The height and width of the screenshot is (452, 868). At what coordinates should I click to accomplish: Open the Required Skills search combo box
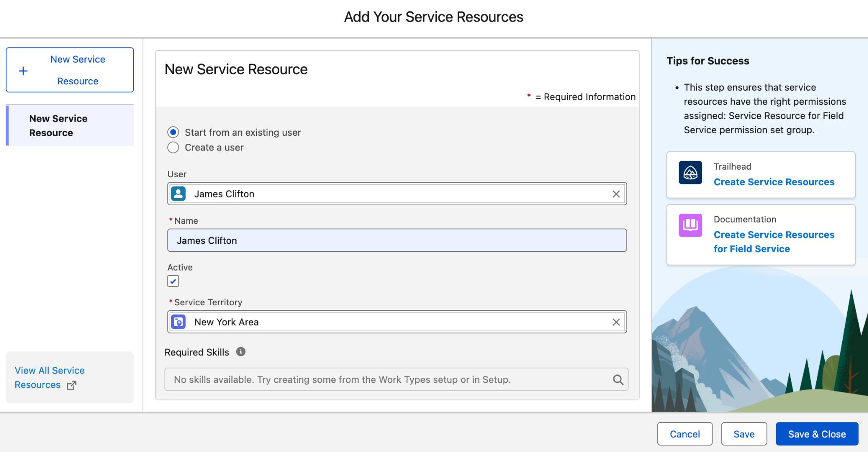tap(396, 379)
